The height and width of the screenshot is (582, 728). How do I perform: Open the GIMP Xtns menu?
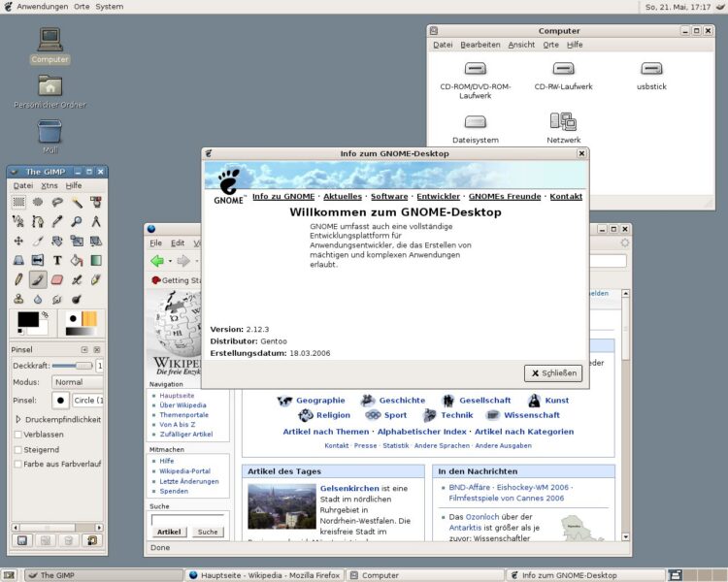point(50,185)
